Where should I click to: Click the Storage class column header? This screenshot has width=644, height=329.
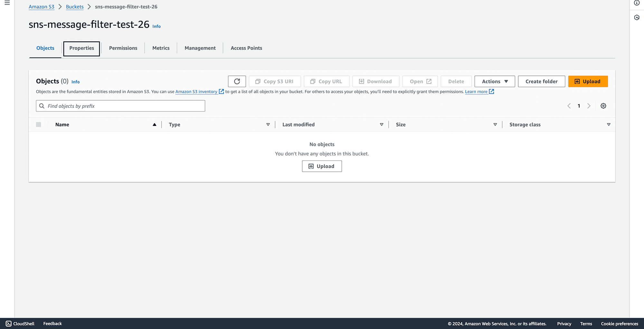click(525, 125)
